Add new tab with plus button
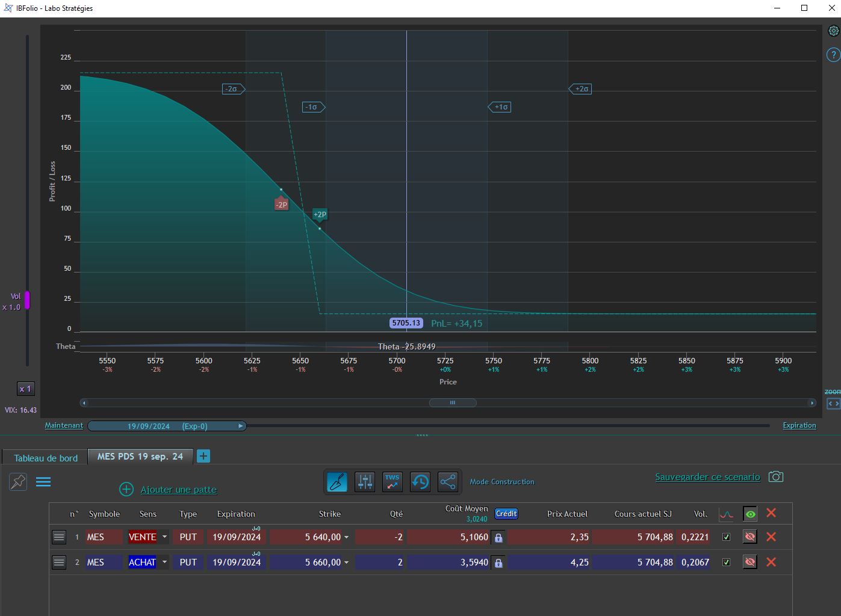This screenshot has width=841, height=616. (x=203, y=456)
